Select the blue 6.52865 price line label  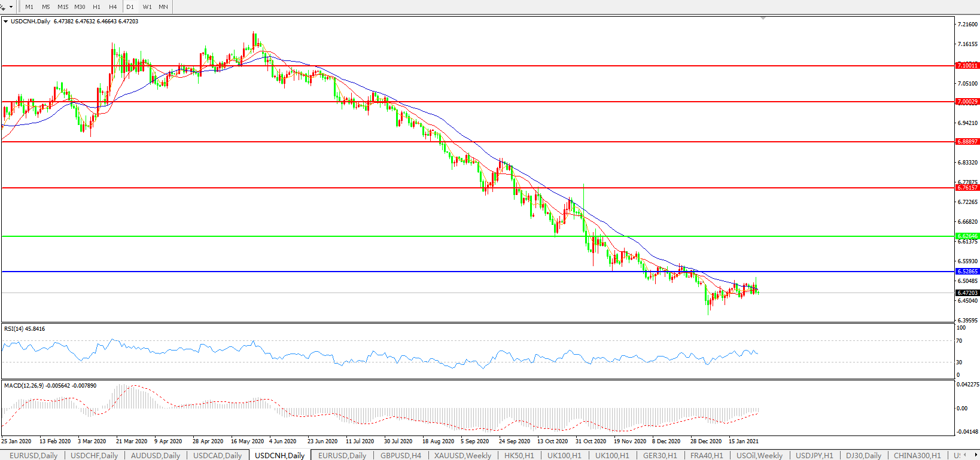point(967,272)
